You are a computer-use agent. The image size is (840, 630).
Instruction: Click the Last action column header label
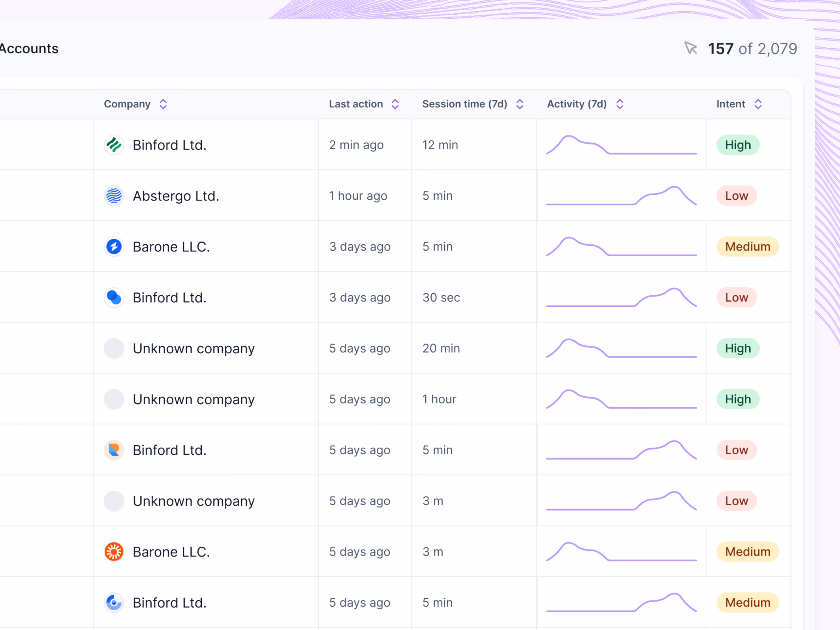356,104
